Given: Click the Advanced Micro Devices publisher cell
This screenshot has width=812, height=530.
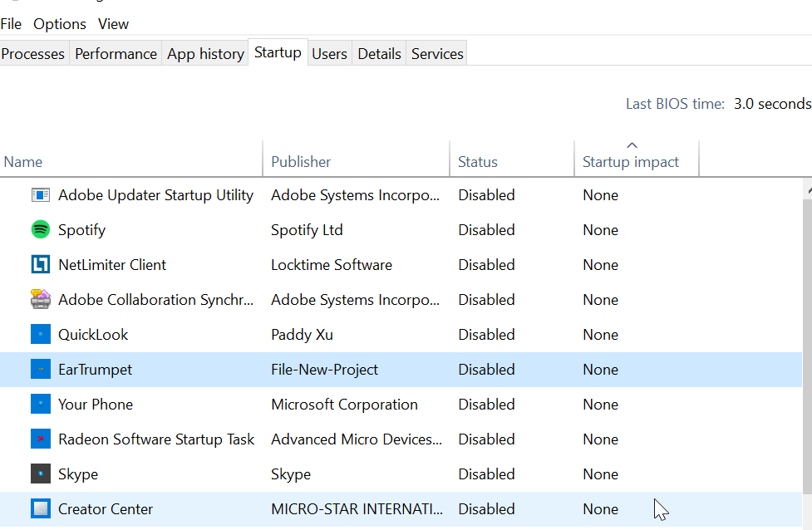Looking at the screenshot, I should point(357,439).
